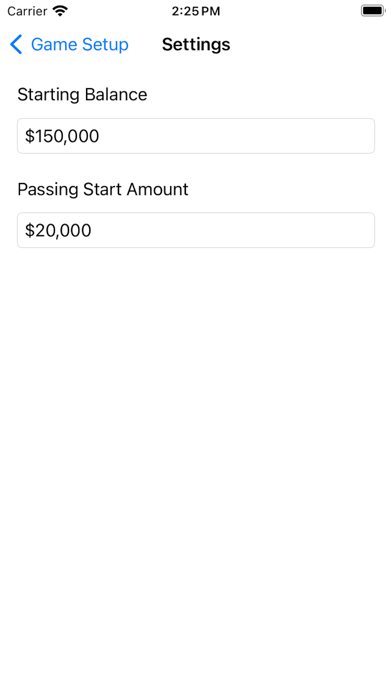Viewport: 392px width, 696px height.
Task: Click the Wi-Fi signal icon in status bar
Action: tap(59, 11)
